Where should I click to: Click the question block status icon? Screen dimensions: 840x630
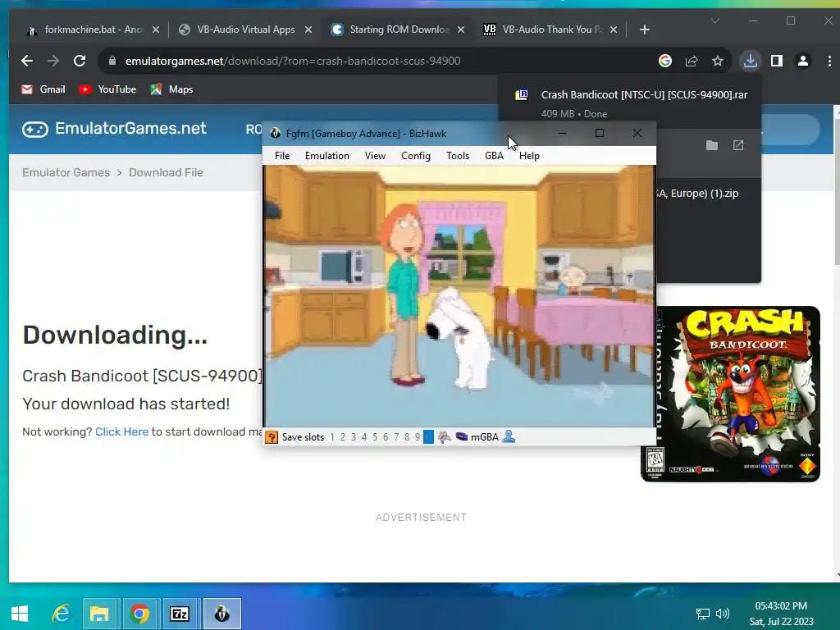pyautogui.click(x=272, y=437)
